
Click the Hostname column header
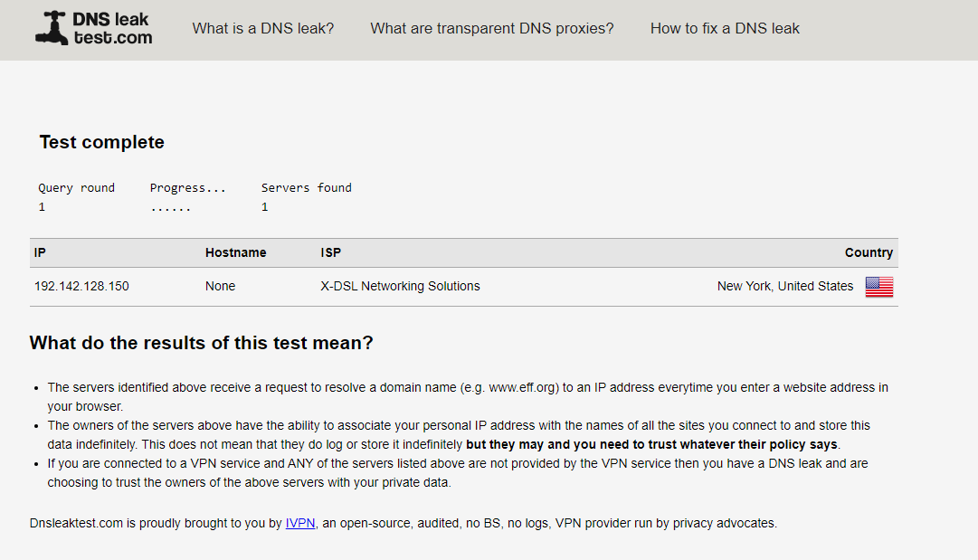pos(236,252)
